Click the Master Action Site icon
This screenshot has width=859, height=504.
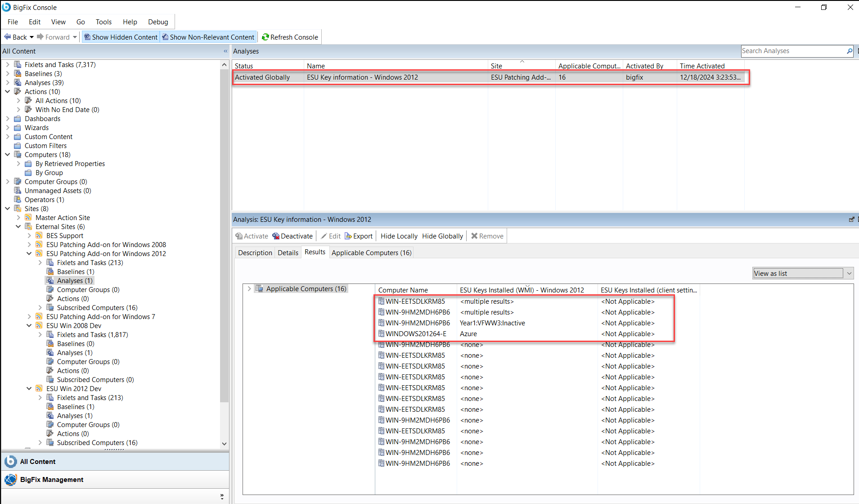click(28, 218)
